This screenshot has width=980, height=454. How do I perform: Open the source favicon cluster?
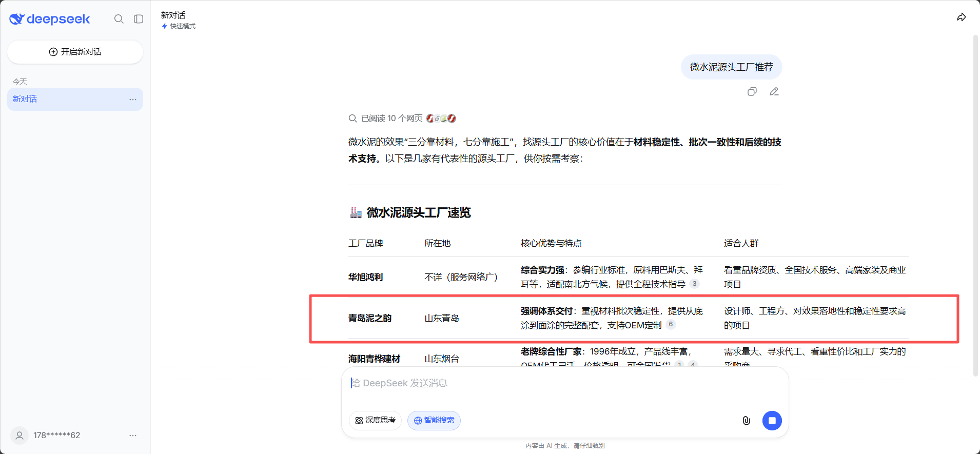tap(441, 119)
